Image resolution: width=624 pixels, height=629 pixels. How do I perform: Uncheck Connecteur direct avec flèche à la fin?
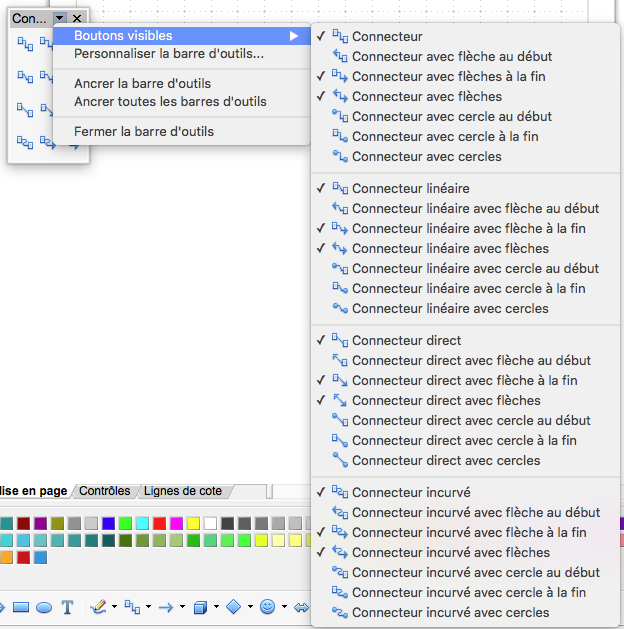point(466,380)
